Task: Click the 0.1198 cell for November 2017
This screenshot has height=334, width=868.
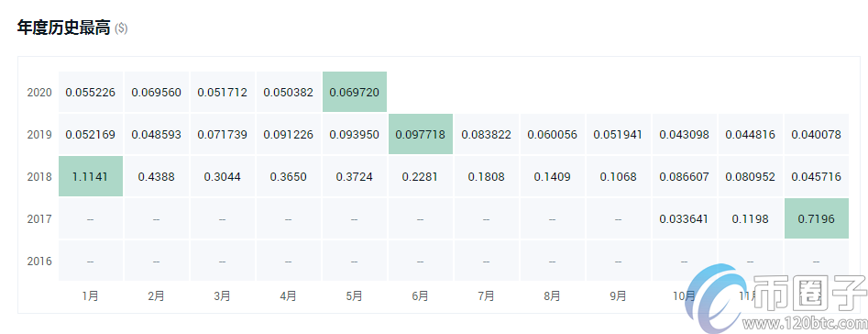Action: (750, 218)
